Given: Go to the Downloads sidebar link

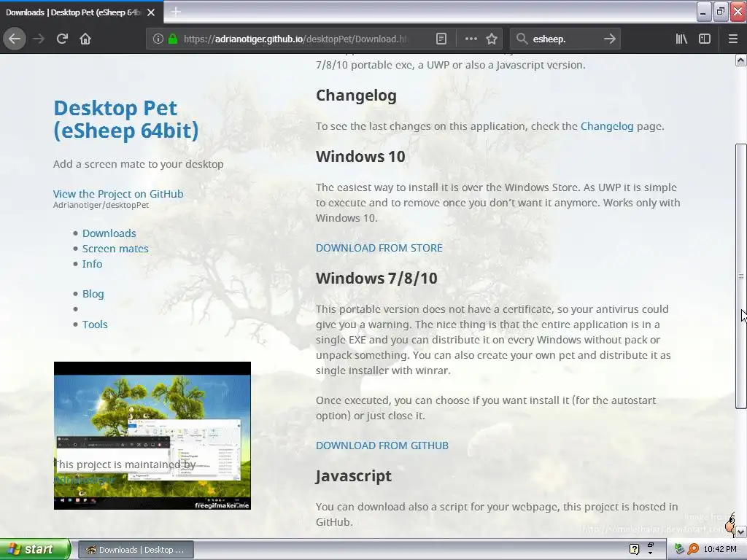Looking at the screenshot, I should [x=109, y=233].
